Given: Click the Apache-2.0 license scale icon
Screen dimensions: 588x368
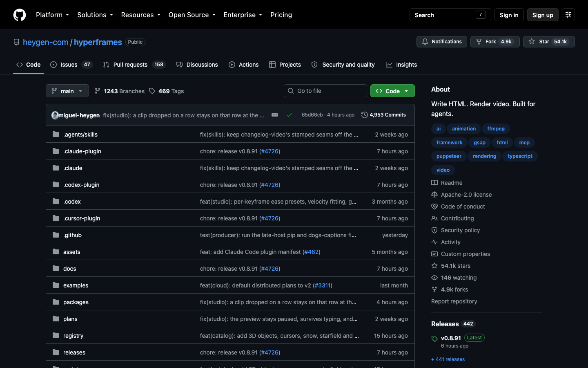Looking at the screenshot, I should [x=434, y=195].
